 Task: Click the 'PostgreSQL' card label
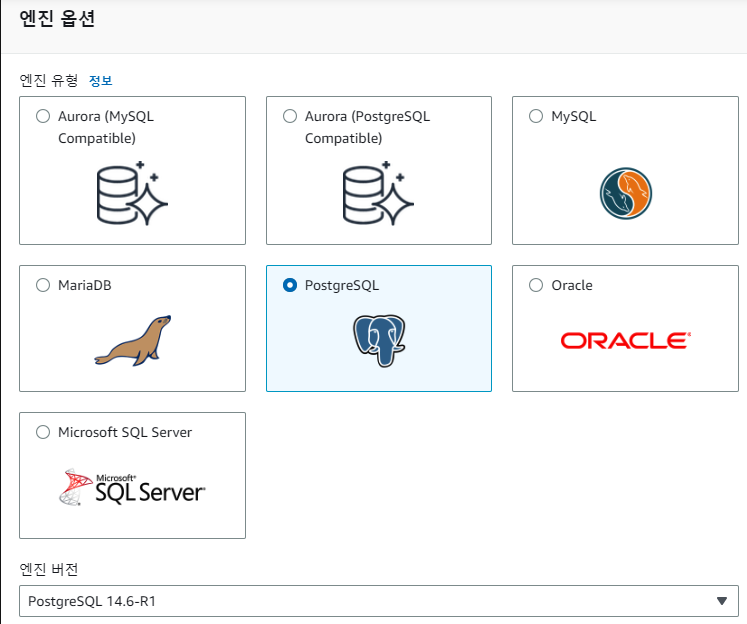[342, 285]
